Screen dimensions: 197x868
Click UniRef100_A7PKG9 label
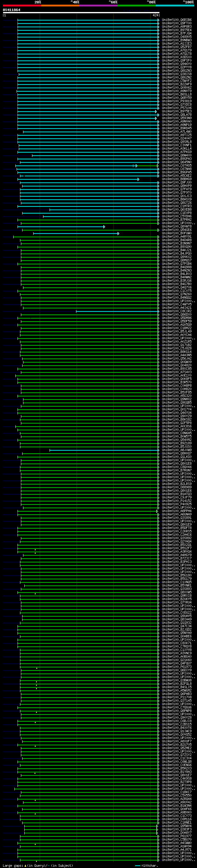pyautogui.click(x=177, y=152)
